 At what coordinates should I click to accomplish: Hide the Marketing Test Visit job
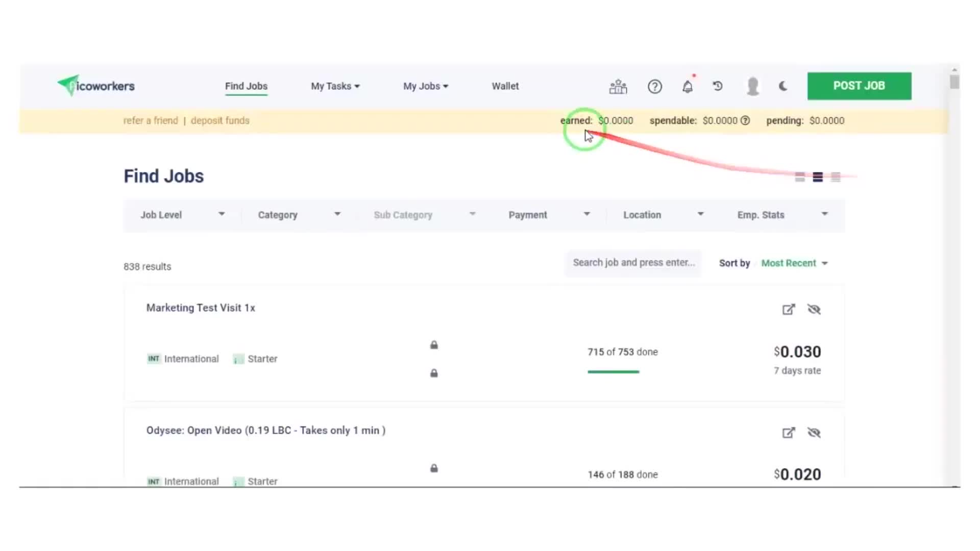point(814,310)
